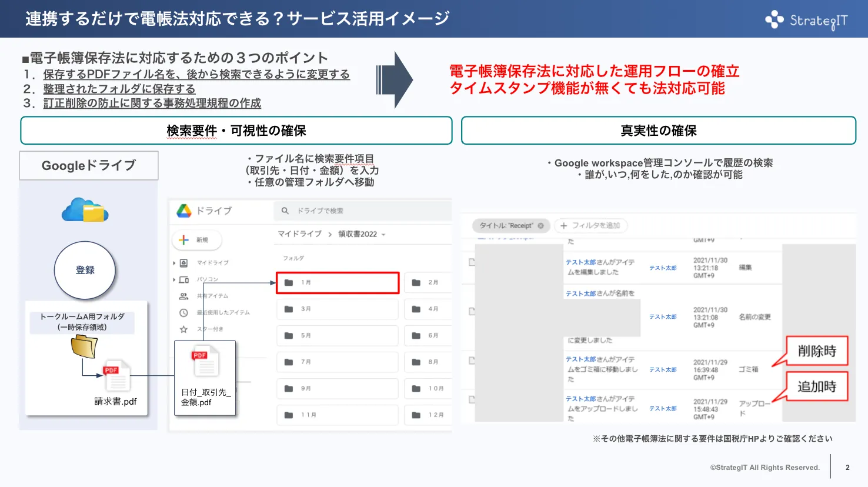Click the star icon for スター付き
This screenshot has width=868, height=487.
point(183,329)
